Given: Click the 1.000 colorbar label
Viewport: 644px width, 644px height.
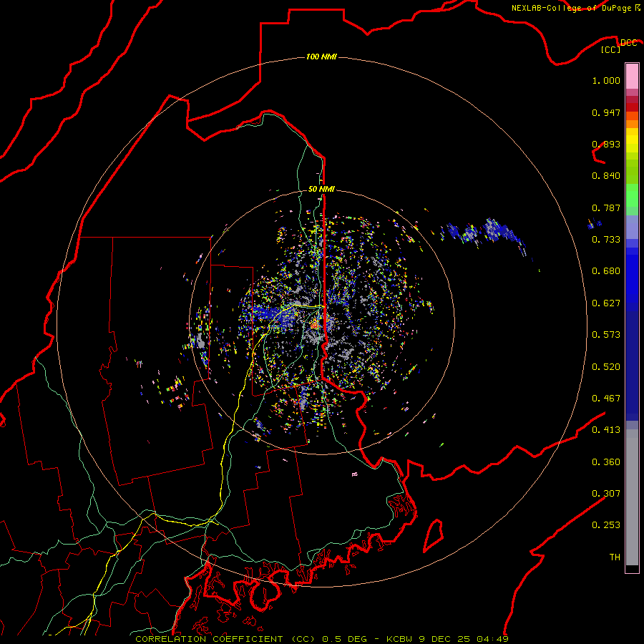Looking at the screenshot, I should click(x=606, y=80).
